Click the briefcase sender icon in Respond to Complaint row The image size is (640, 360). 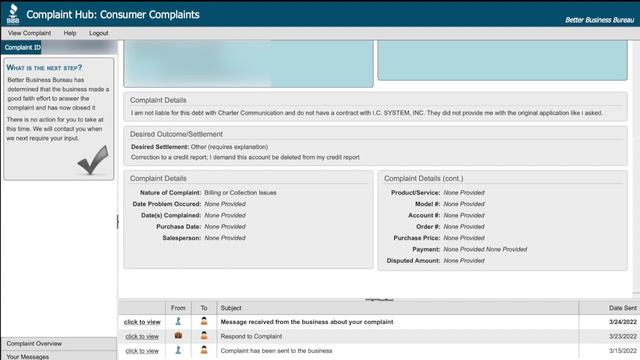[178, 336]
